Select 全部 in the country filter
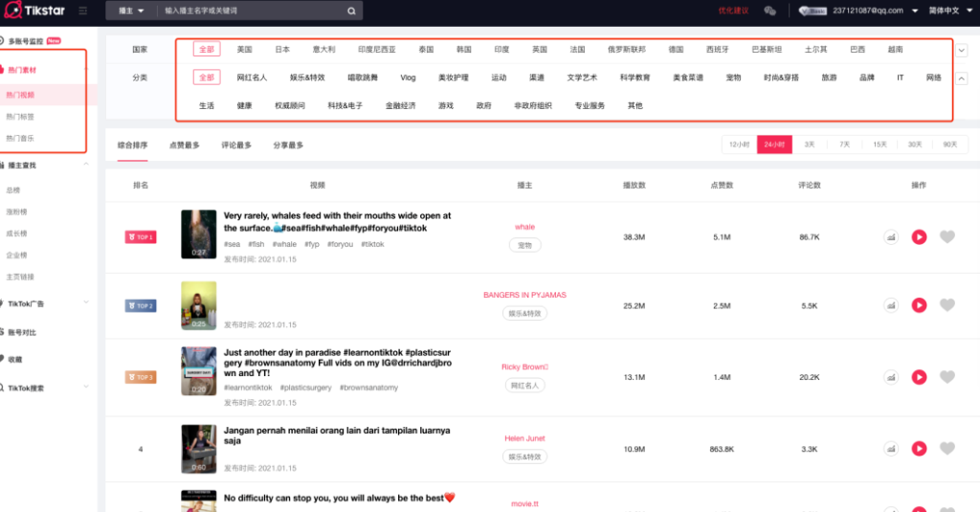This screenshot has width=980, height=512. (207, 50)
